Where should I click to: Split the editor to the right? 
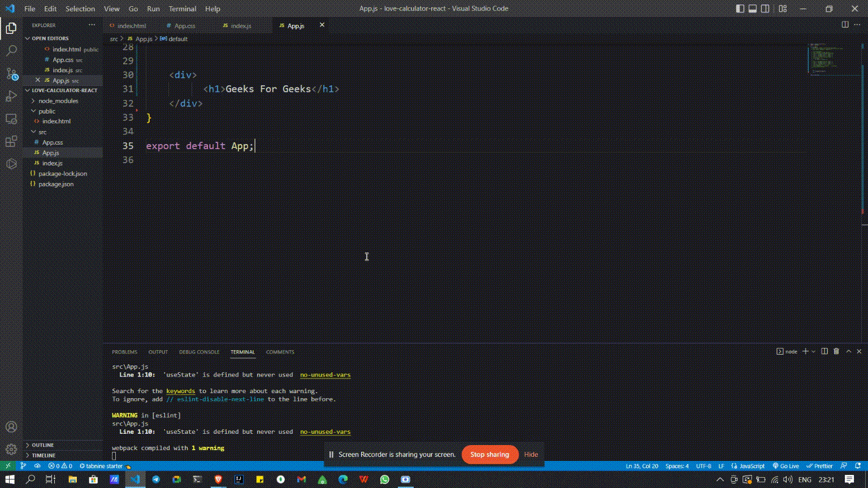point(845,25)
